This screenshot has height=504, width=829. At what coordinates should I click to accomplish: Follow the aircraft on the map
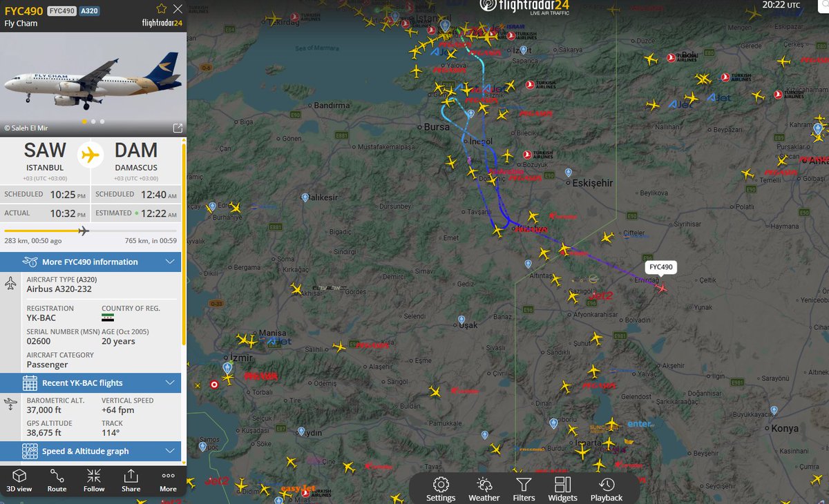pos(94,481)
